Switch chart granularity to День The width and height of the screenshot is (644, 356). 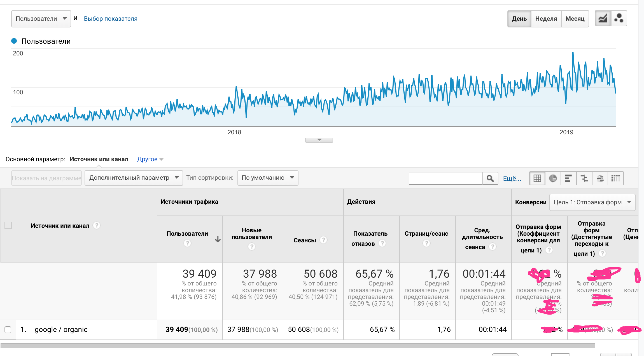[519, 19]
